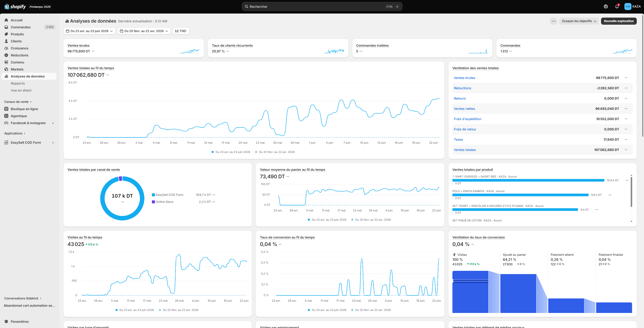Open the Commandes traitées metric card
644x328 pixels.
(422, 48)
